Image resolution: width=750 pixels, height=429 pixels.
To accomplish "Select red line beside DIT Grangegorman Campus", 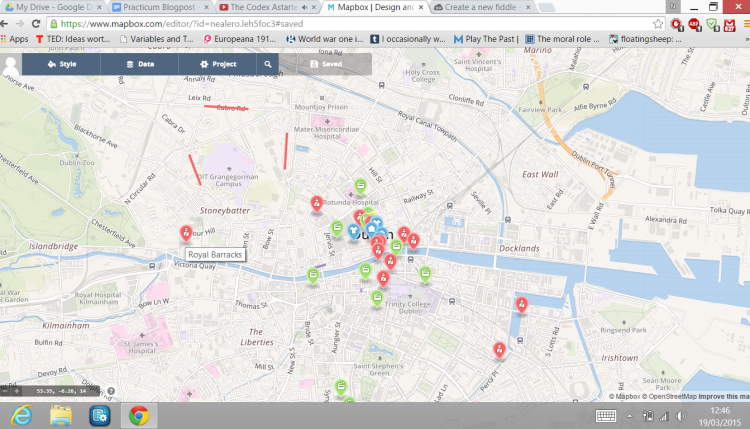I will click(x=195, y=169).
